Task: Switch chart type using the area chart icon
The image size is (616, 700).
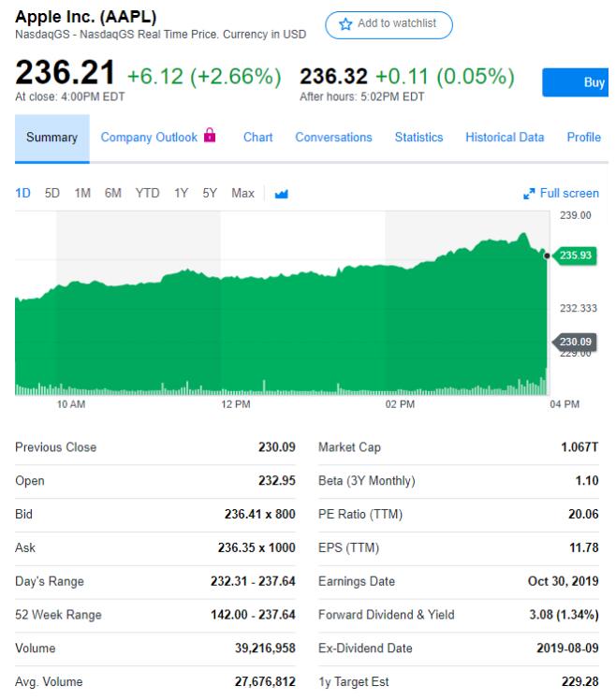Action: coord(281,194)
